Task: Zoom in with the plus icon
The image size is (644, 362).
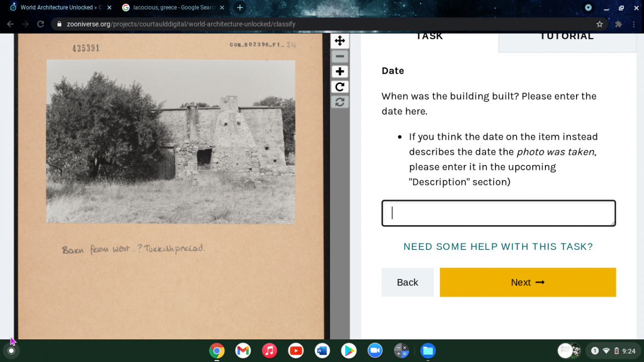Action: (340, 71)
